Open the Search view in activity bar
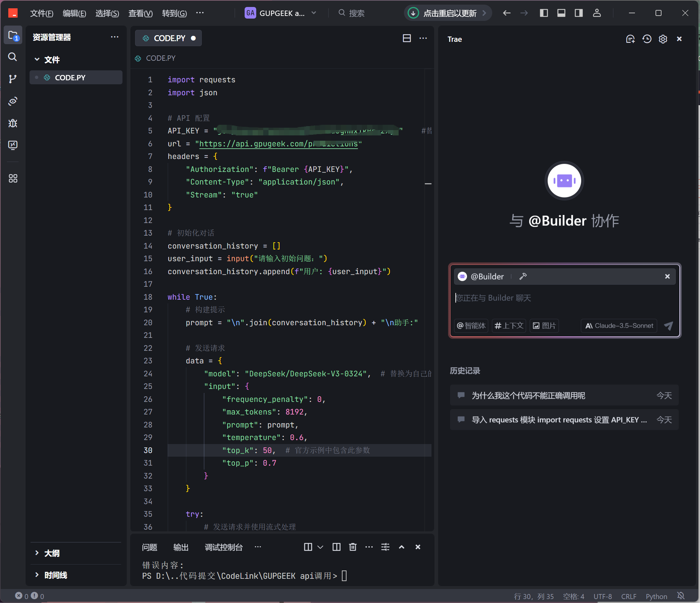Image resolution: width=700 pixels, height=603 pixels. tap(13, 57)
